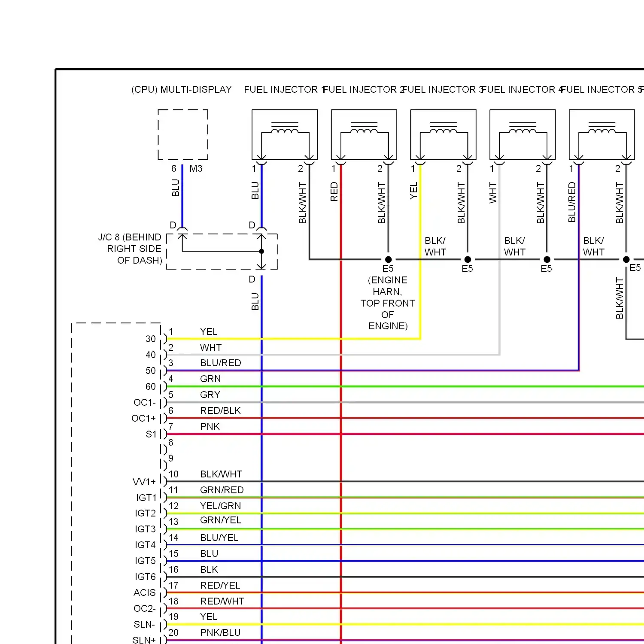Click the GRN/RED wire label at pin 11
The height and width of the screenshot is (644, 644).
pyautogui.click(x=222, y=490)
